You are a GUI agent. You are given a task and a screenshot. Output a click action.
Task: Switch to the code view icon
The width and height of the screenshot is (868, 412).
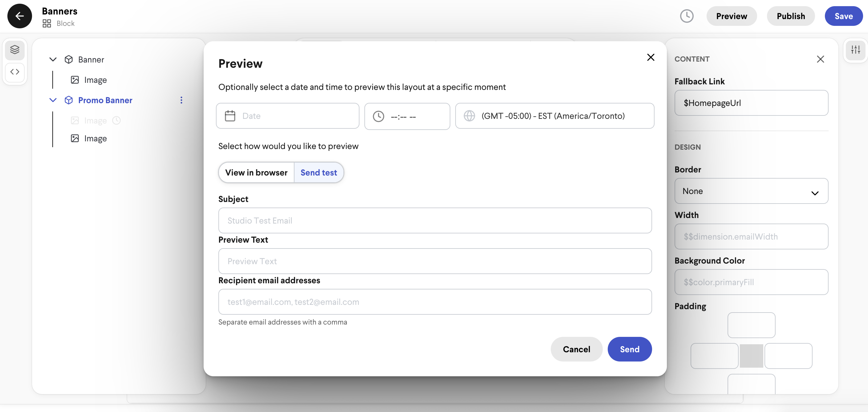coord(15,72)
